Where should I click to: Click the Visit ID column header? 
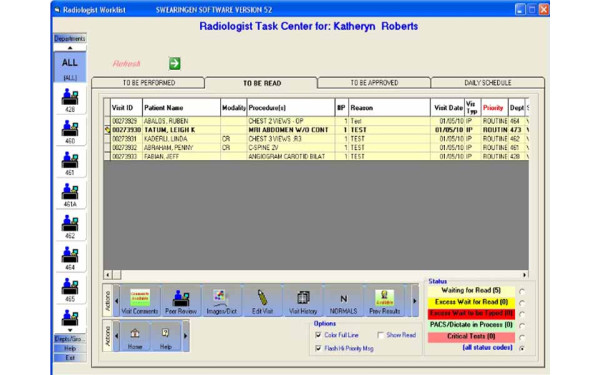[x=126, y=108]
